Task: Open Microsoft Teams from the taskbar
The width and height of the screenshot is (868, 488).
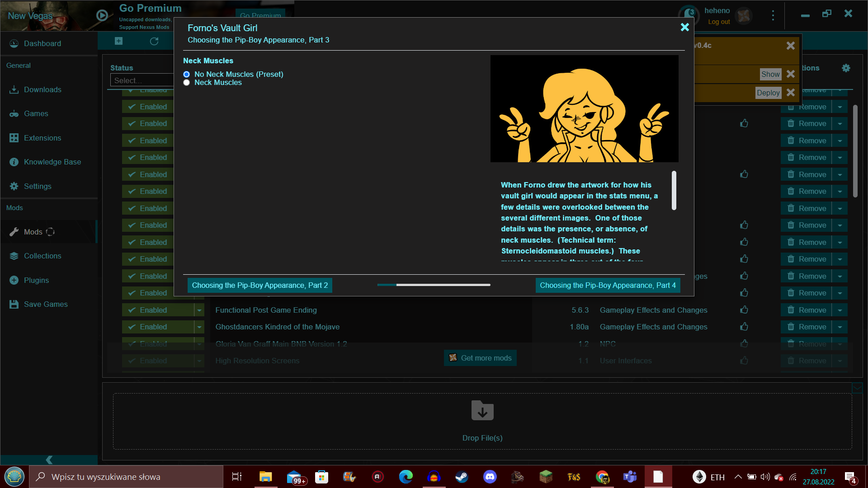Action: coord(630,477)
